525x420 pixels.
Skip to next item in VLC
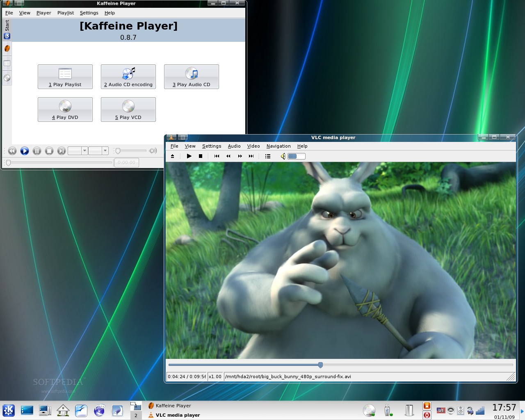(x=251, y=156)
